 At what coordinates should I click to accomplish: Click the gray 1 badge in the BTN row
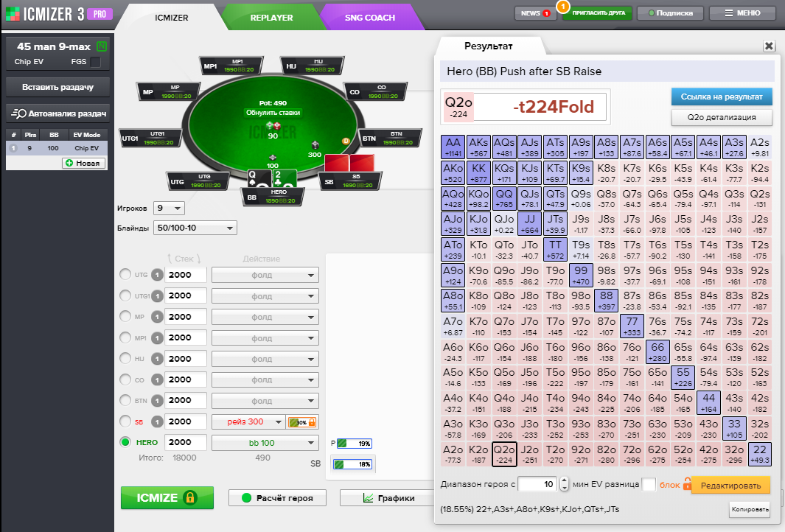pyautogui.click(x=157, y=400)
